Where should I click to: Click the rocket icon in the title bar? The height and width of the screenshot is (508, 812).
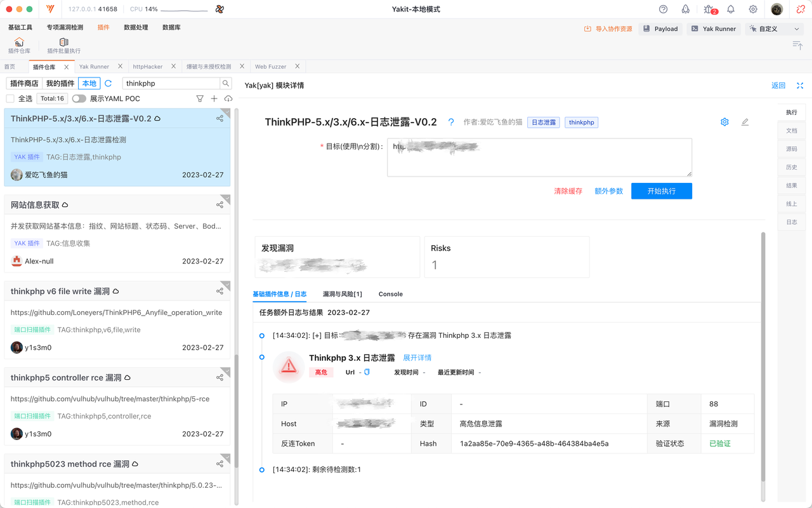click(x=686, y=10)
